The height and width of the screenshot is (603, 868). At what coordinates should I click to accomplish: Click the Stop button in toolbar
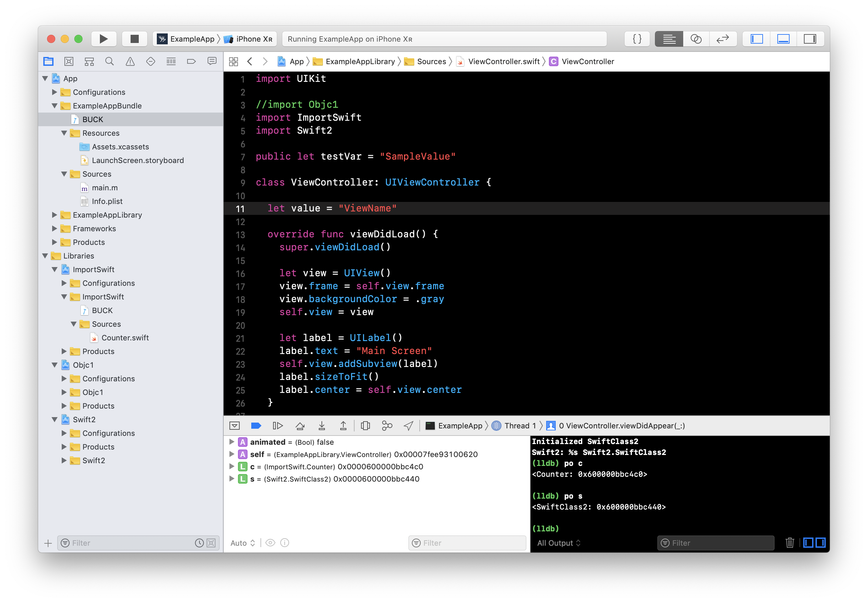pos(134,39)
